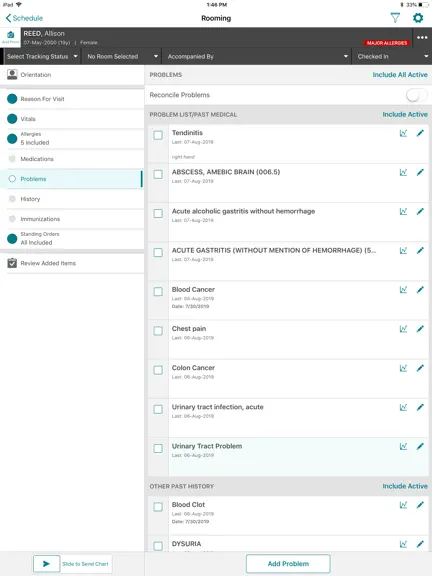The width and height of the screenshot is (432, 576).
Task: Open trend chart icon for Chest pain
Action: coord(403,329)
